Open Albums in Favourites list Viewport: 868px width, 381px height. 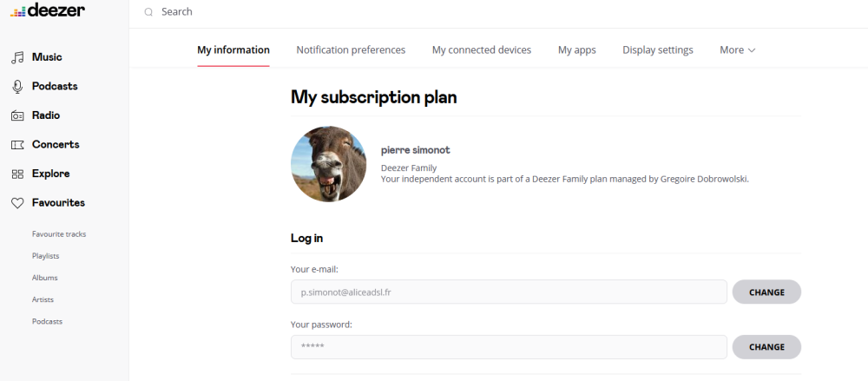44,278
